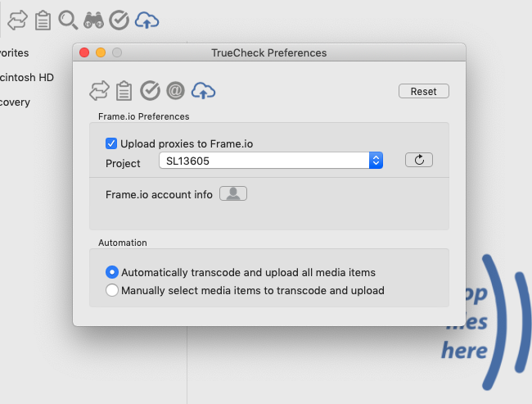
Task: Open the @ email preferences tab
Action: click(x=175, y=91)
